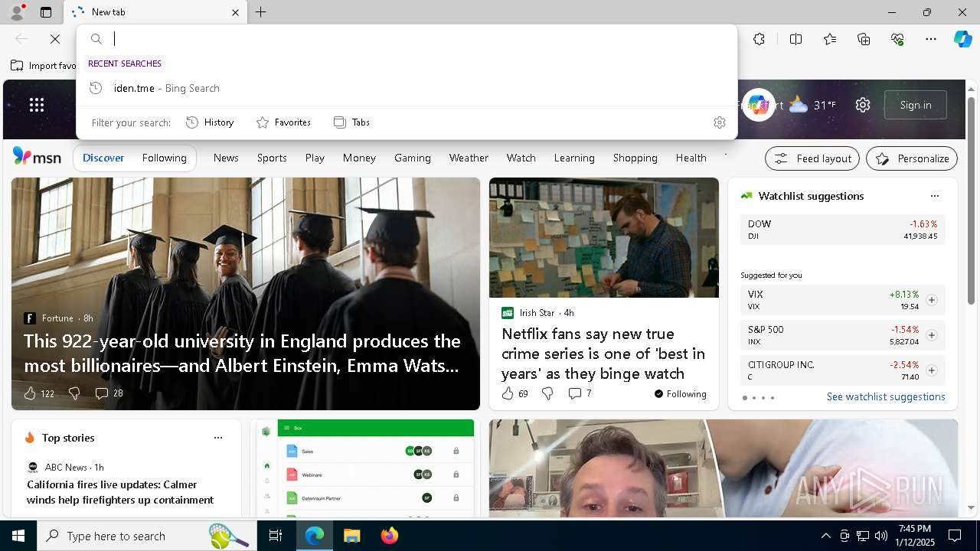
Task: Open MSN page settings gear icon
Action: [x=863, y=105]
